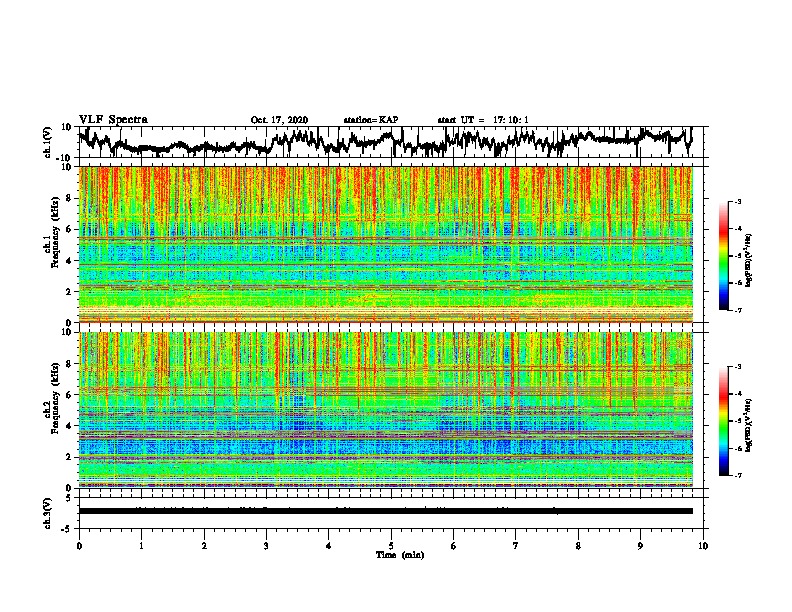Click the 'ch.1(V)' axis label
The width and height of the screenshot is (792, 612).
[x=48, y=142]
